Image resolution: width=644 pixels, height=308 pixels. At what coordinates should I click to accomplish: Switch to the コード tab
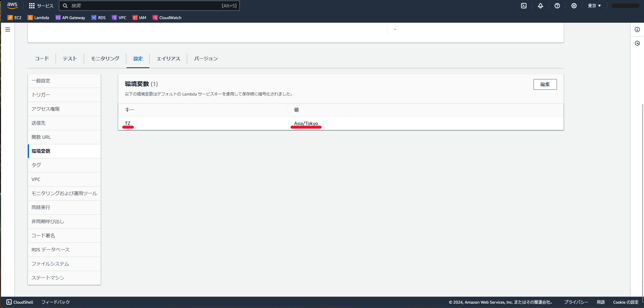pyautogui.click(x=42, y=59)
